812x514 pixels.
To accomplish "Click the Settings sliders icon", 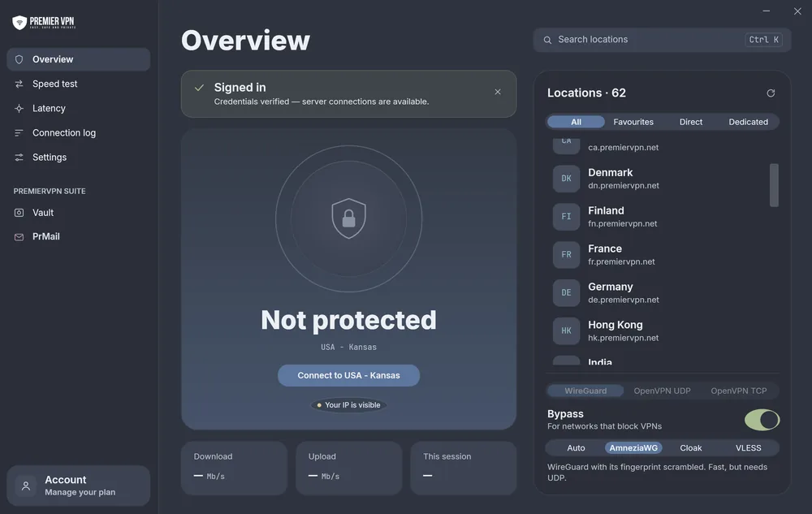I will tap(19, 157).
